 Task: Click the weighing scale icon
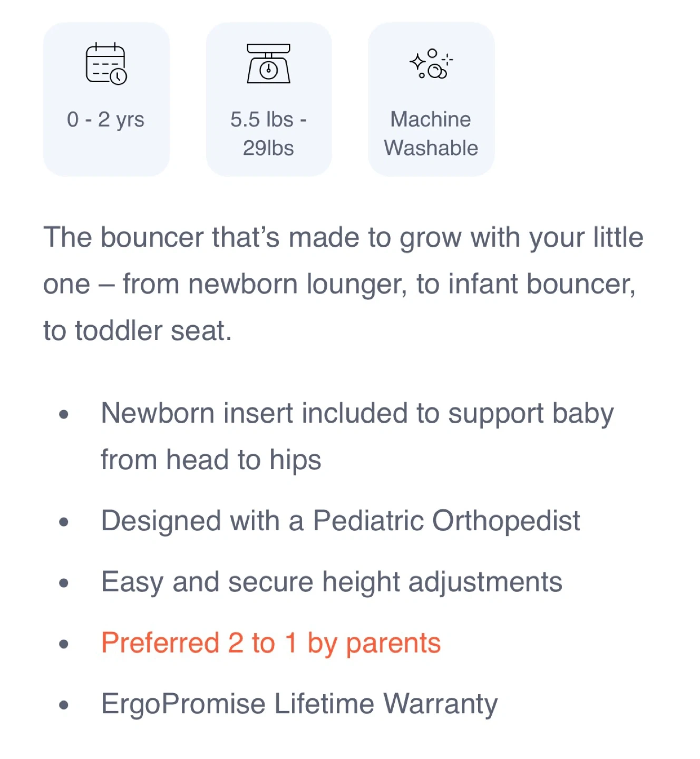tap(268, 64)
